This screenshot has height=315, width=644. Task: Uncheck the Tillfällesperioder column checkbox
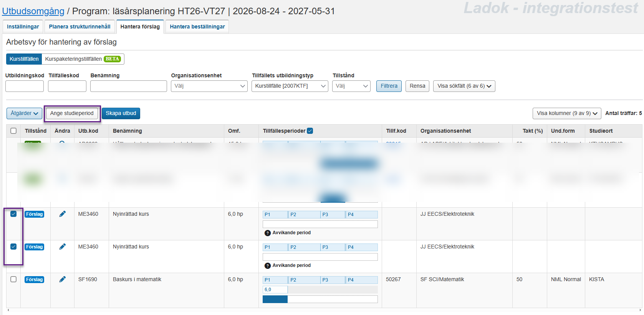(310, 131)
